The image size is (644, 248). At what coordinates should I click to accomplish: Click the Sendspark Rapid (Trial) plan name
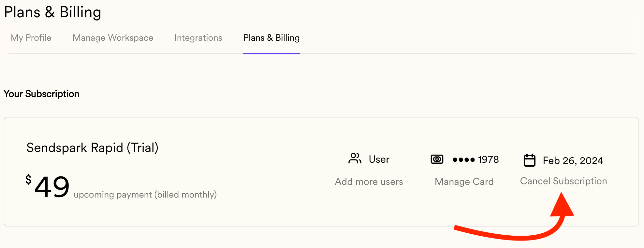pos(92,148)
